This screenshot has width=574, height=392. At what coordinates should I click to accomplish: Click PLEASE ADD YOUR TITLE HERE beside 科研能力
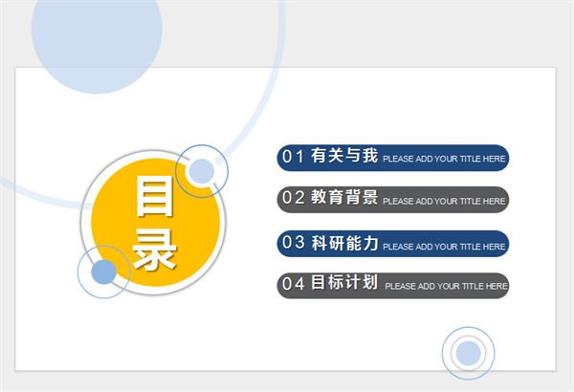[x=444, y=247]
